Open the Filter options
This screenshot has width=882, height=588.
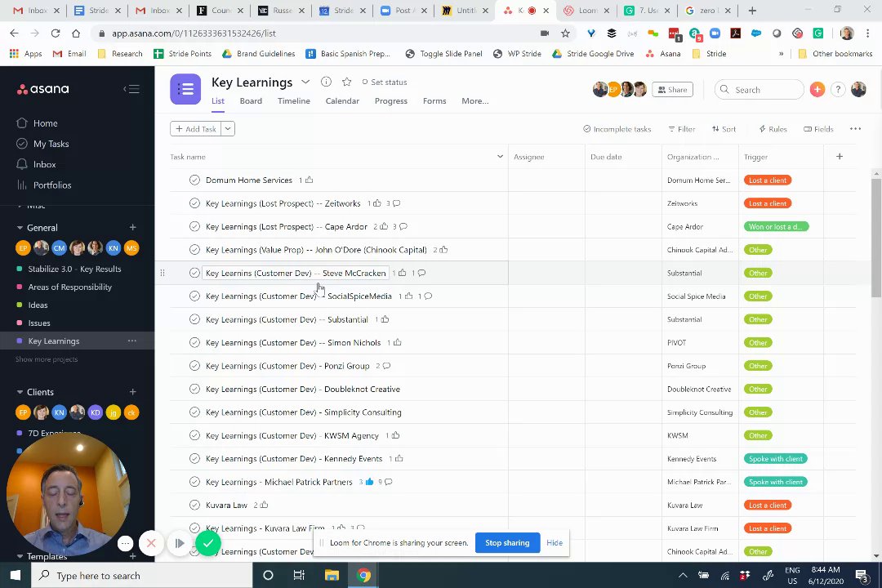pos(682,129)
